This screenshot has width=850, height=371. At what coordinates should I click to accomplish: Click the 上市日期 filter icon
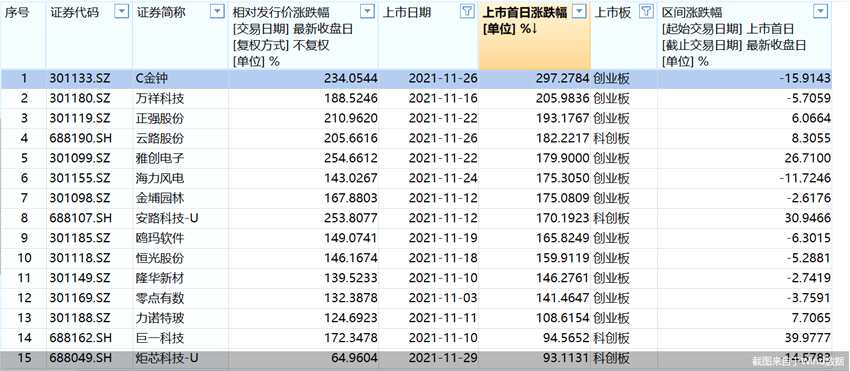[467, 11]
